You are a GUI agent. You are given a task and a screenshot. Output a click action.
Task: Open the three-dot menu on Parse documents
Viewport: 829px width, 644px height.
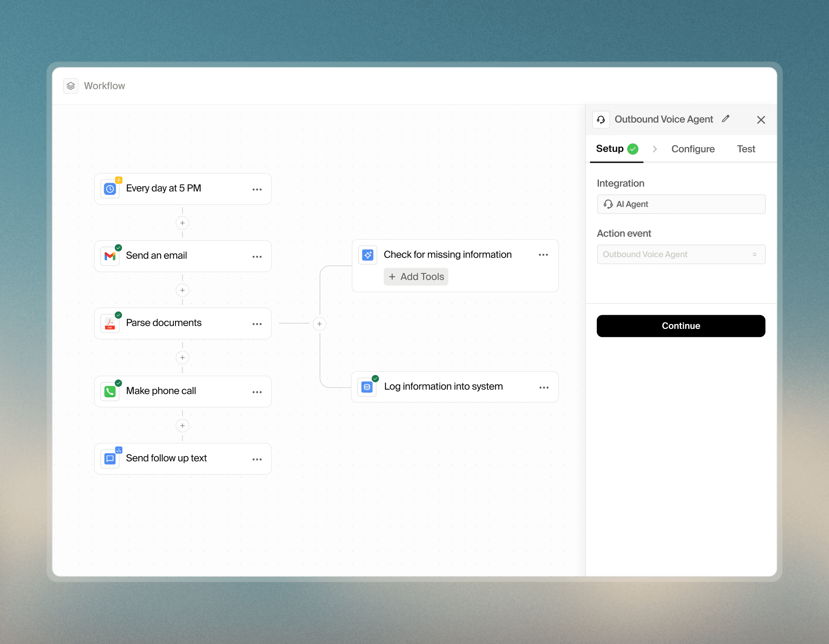[x=257, y=324]
